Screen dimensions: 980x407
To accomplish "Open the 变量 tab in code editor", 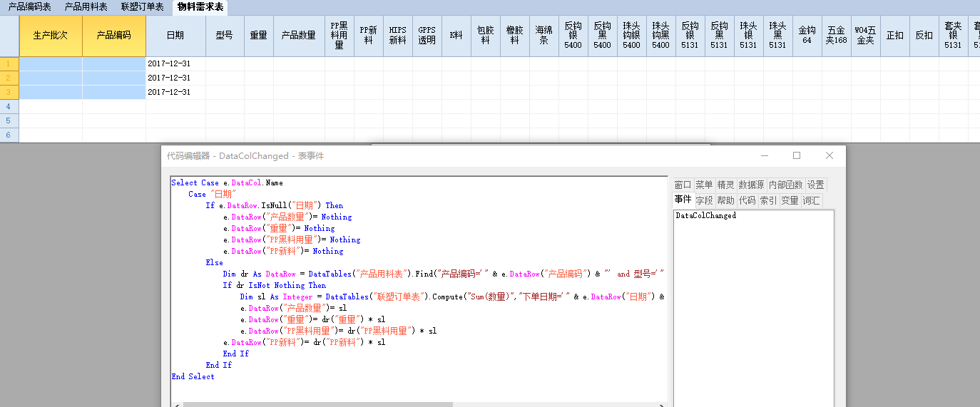I will (x=790, y=201).
